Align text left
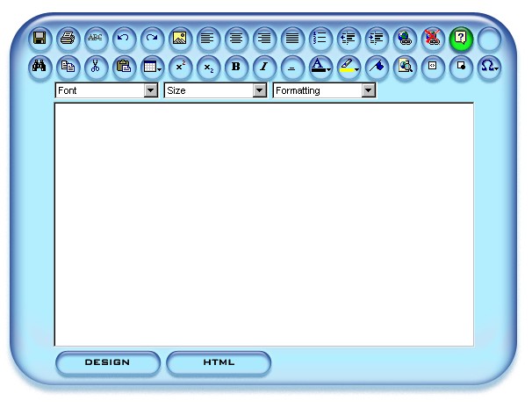Viewport: 532px width, 408px height. [208, 39]
